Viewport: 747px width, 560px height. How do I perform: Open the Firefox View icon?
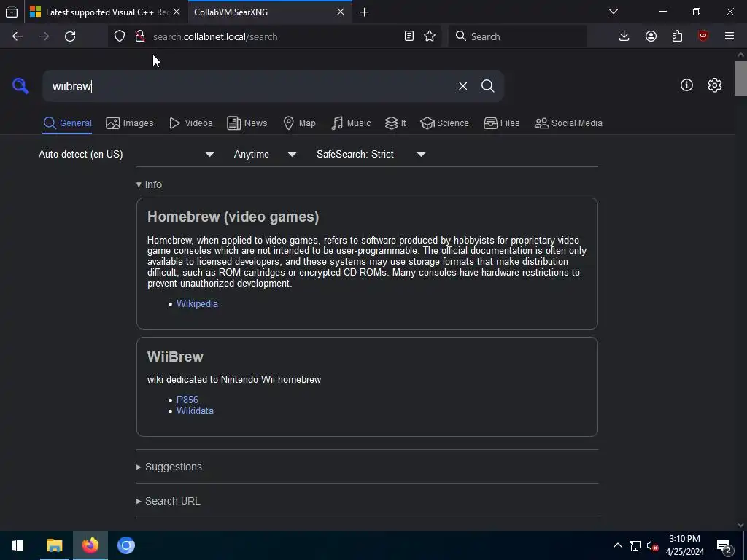(x=12, y=12)
